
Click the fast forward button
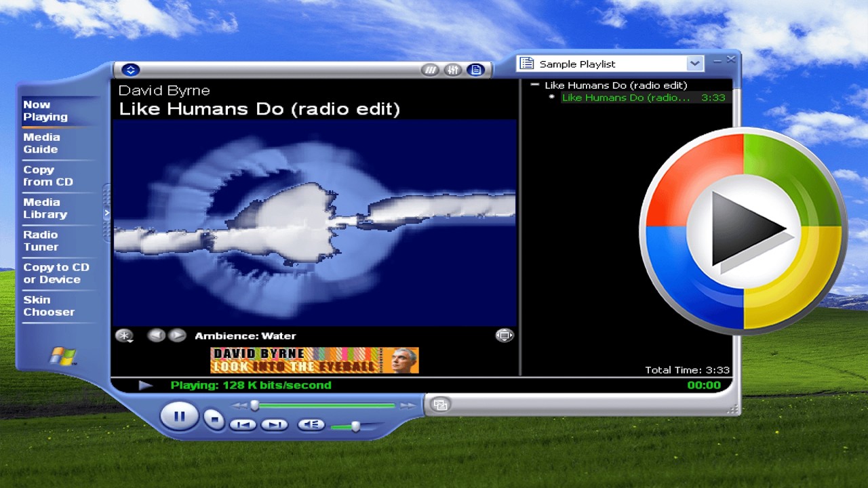408,406
